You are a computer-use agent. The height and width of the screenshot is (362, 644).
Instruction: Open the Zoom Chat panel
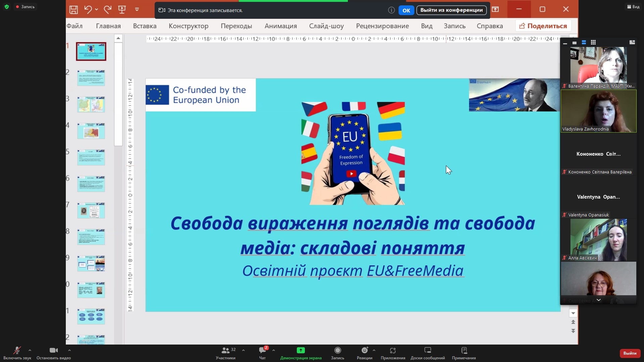[262, 353]
